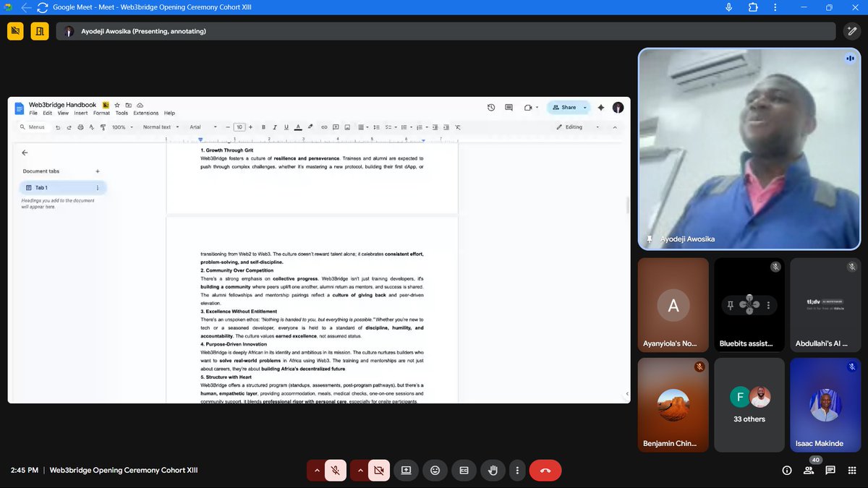Turn on camera in the Meet control bar
868x488 pixels.
378,470
